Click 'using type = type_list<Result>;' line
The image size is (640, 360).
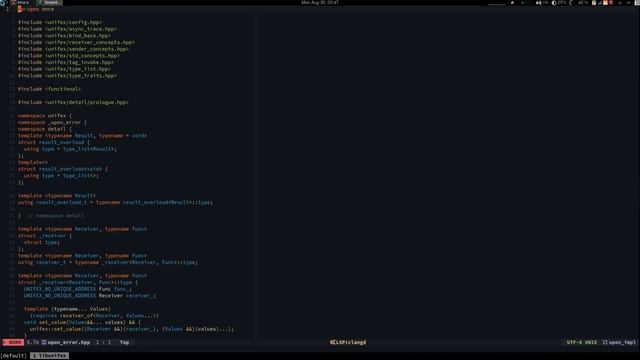(x=70, y=149)
